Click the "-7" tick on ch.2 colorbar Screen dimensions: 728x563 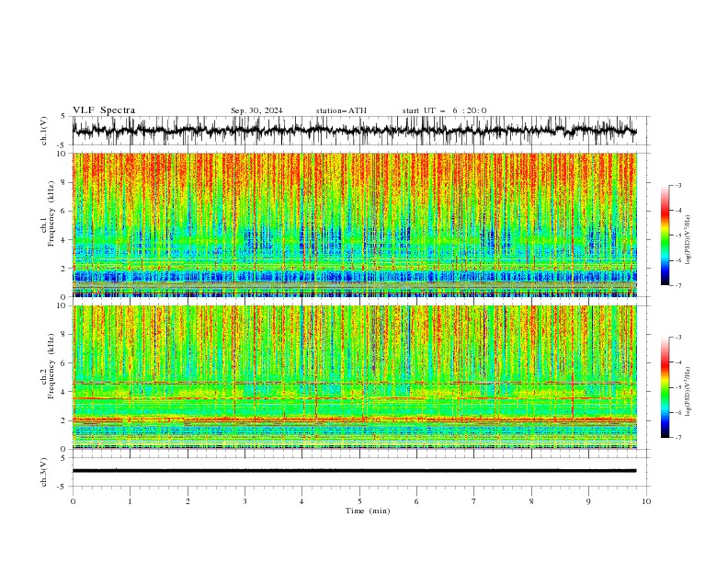point(677,438)
